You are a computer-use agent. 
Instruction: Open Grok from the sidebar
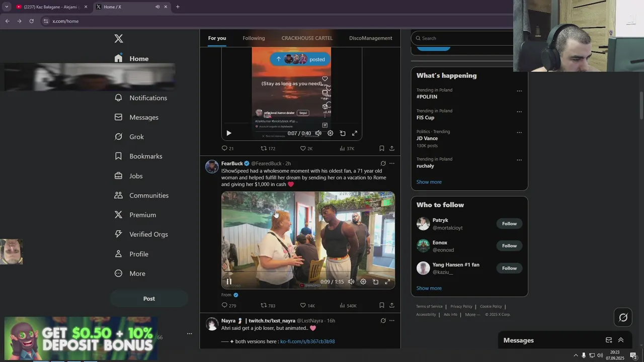[129, 137]
